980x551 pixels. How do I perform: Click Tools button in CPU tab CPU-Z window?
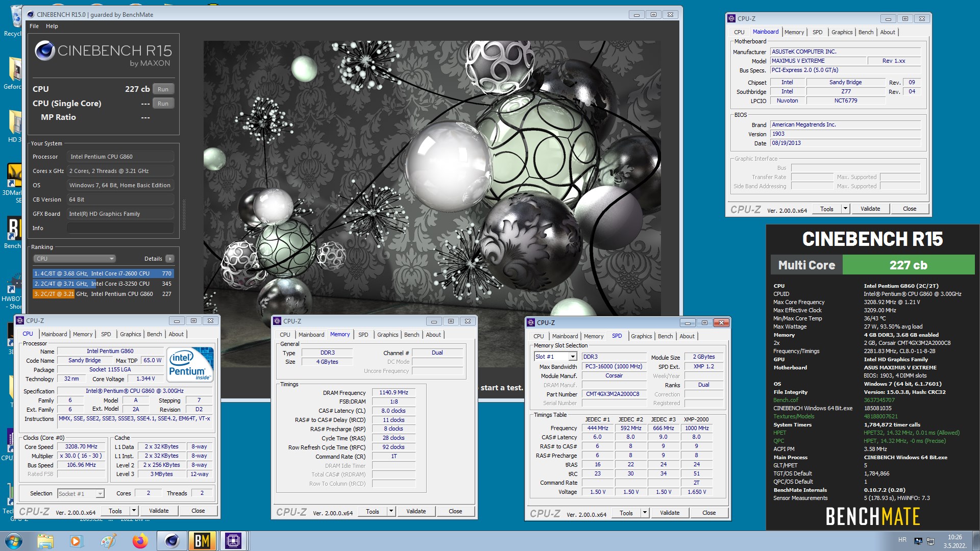pos(115,511)
